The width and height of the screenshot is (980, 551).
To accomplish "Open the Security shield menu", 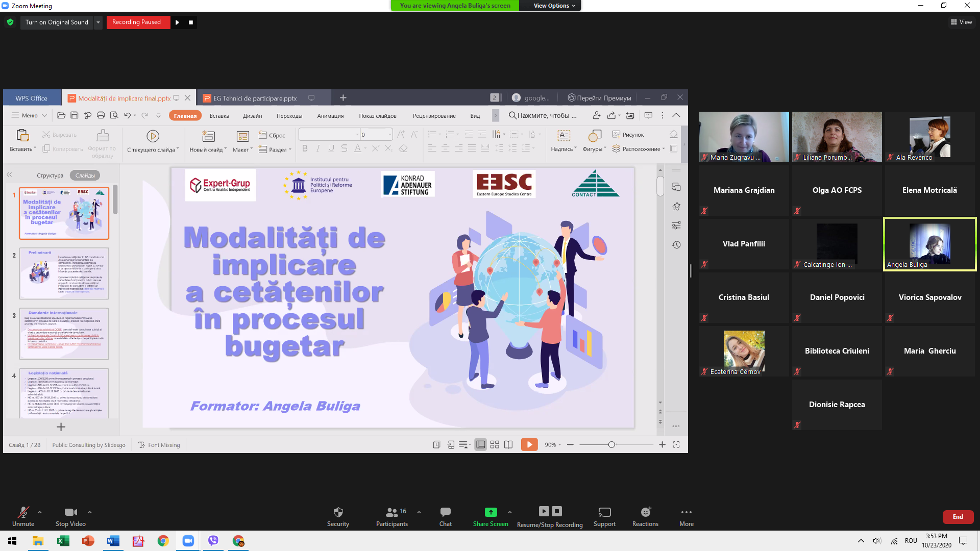I will click(x=338, y=512).
